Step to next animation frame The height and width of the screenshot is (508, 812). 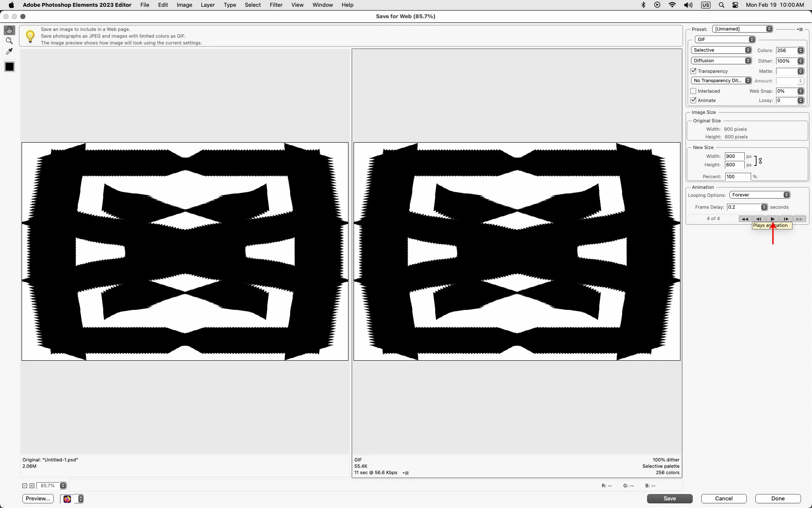pos(786,219)
